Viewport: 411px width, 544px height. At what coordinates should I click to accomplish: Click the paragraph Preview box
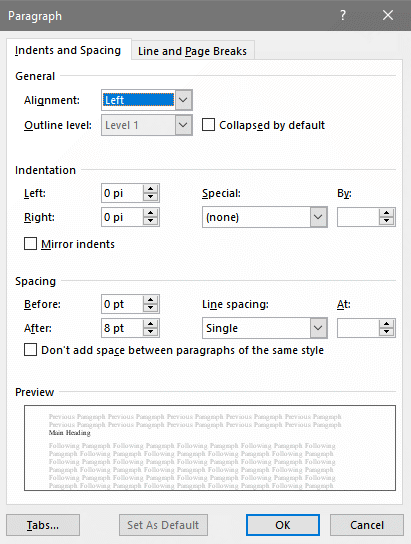(x=210, y=448)
